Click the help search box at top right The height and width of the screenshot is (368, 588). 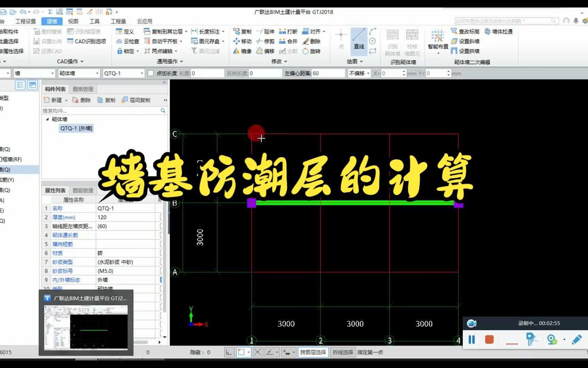pyautogui.click(x=506, y=21)
